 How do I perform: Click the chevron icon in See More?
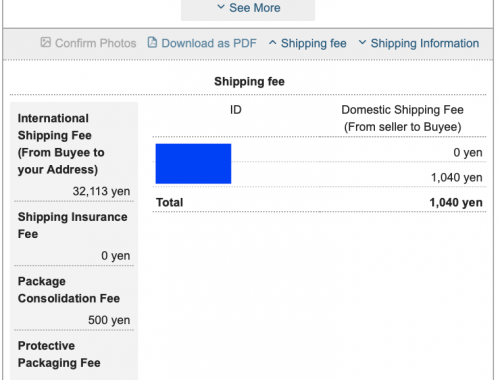[x=221, y=7]
